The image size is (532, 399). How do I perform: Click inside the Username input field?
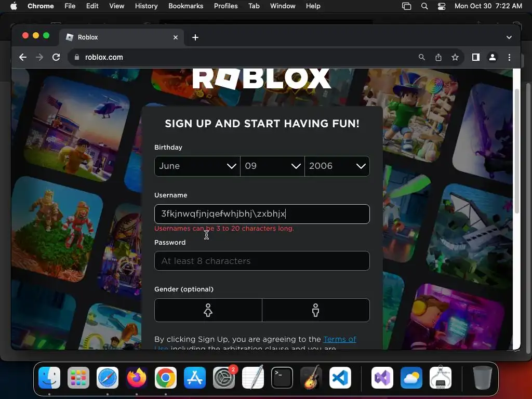(262, 214)
